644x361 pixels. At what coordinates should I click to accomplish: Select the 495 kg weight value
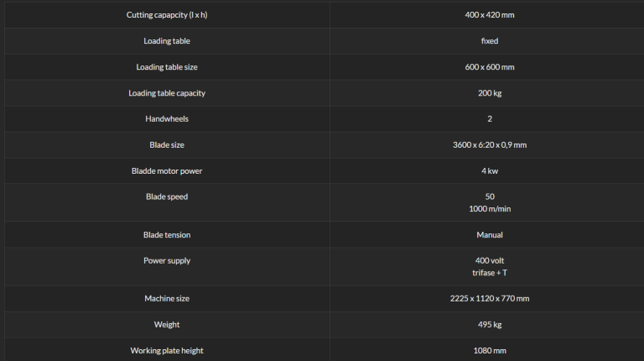(x=490, y=324)
